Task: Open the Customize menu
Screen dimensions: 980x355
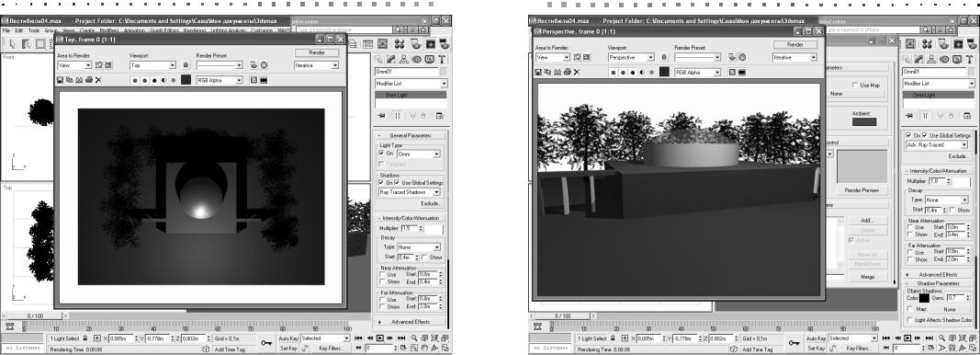Action: tap(261, 30)
